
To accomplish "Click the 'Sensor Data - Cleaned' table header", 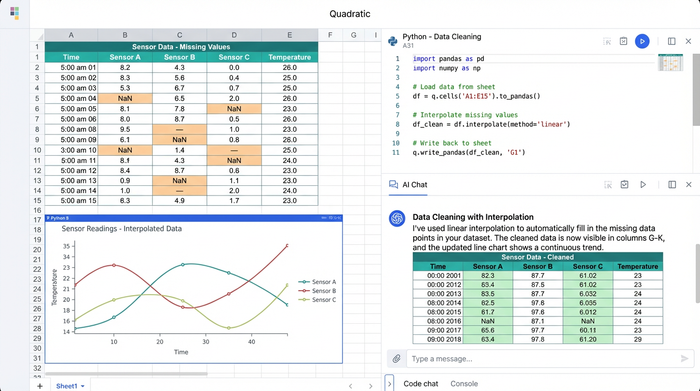I will click(x=538, y=257).
